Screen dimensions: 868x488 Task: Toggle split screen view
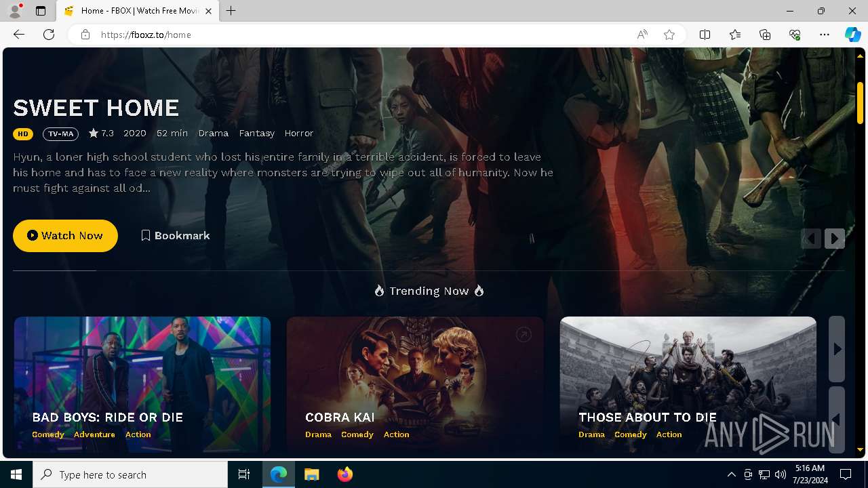coord(705,35)
